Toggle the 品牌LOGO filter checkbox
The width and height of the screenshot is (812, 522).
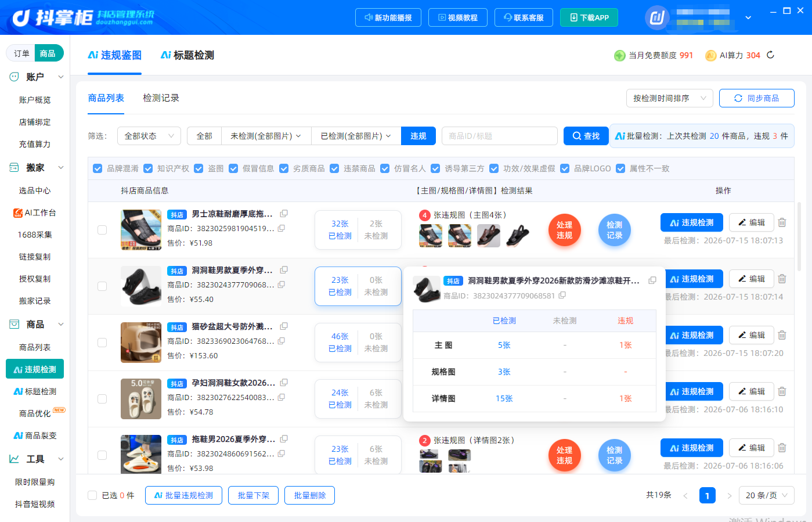pos(565,168)
